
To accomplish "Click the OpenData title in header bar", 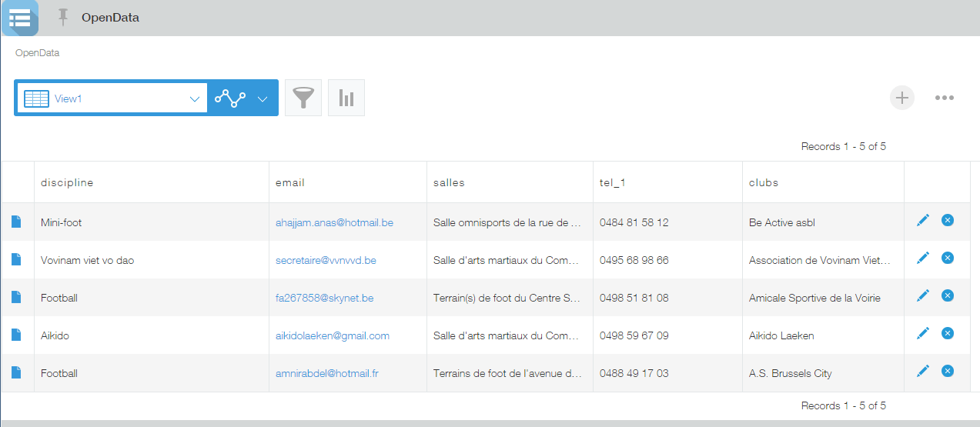I will point(110,17).
